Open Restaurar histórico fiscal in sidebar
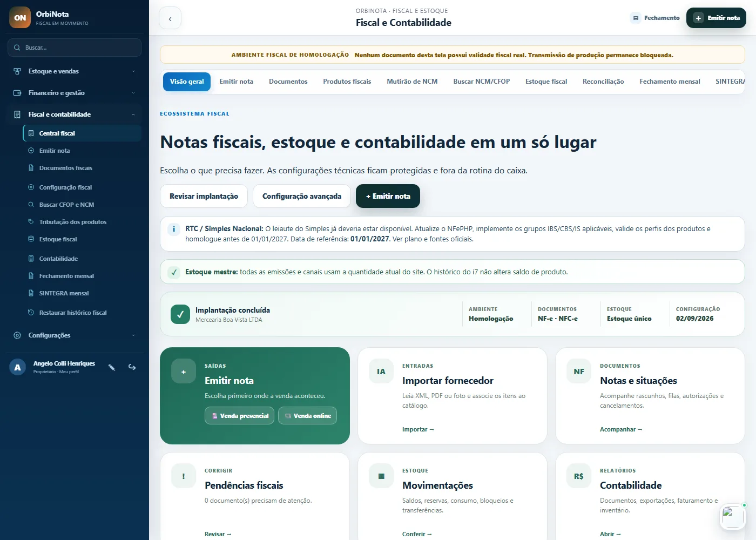The height and width of the screenshot is (540, 756). click(82, 313)
